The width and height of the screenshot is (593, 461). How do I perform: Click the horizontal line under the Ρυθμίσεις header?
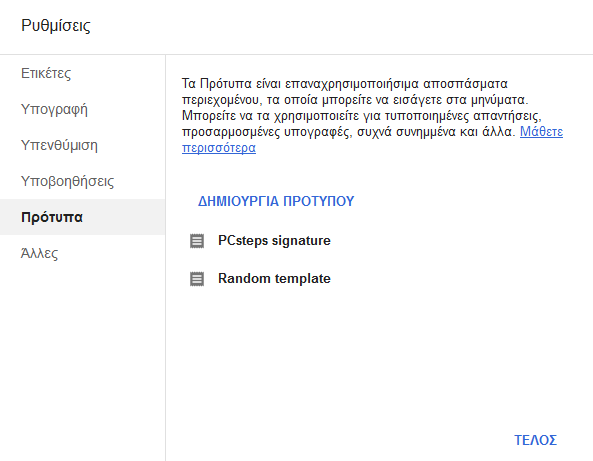pyautogui.click(x=296, y=54)
